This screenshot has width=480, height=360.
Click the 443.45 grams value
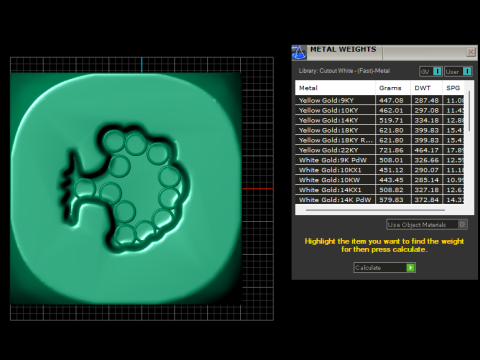pos(391,180)
